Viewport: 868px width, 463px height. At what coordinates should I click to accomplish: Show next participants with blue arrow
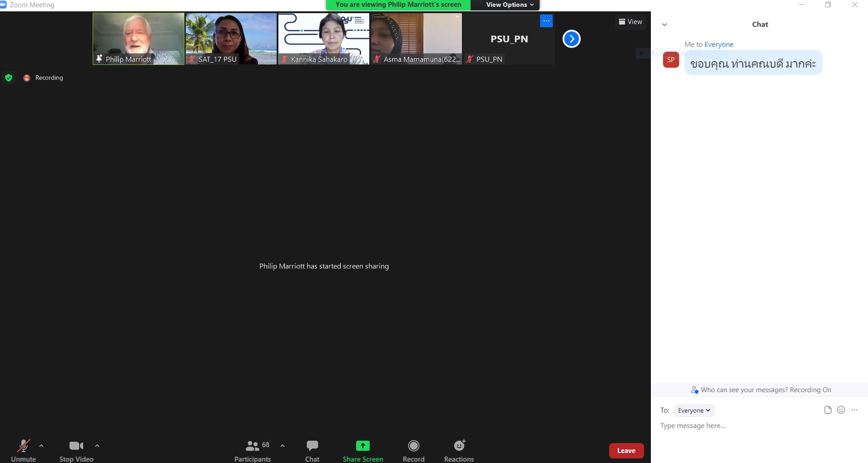click(x=571, y=39)
